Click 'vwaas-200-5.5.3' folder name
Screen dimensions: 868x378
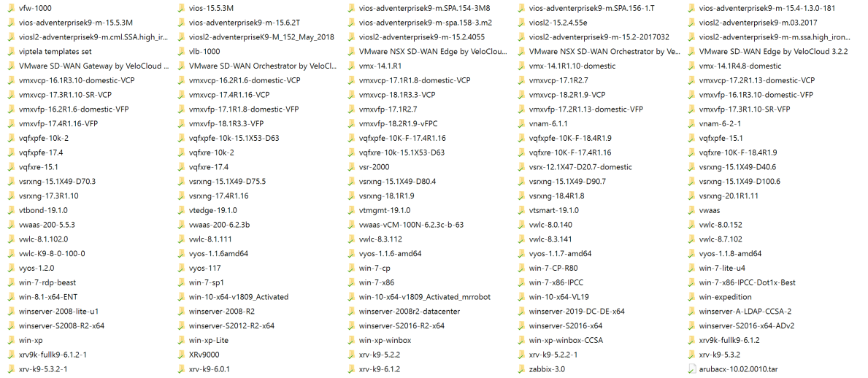point(47,225)
